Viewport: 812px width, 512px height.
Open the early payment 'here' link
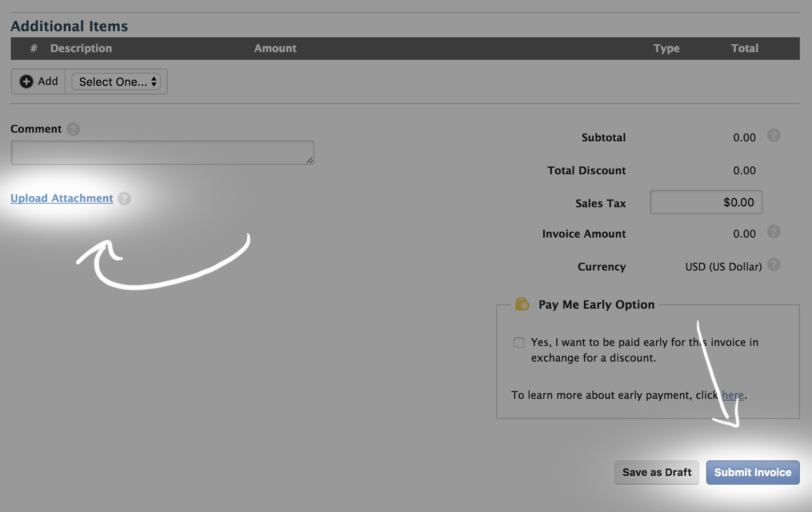pyautogui.click(x=733, y=395)
